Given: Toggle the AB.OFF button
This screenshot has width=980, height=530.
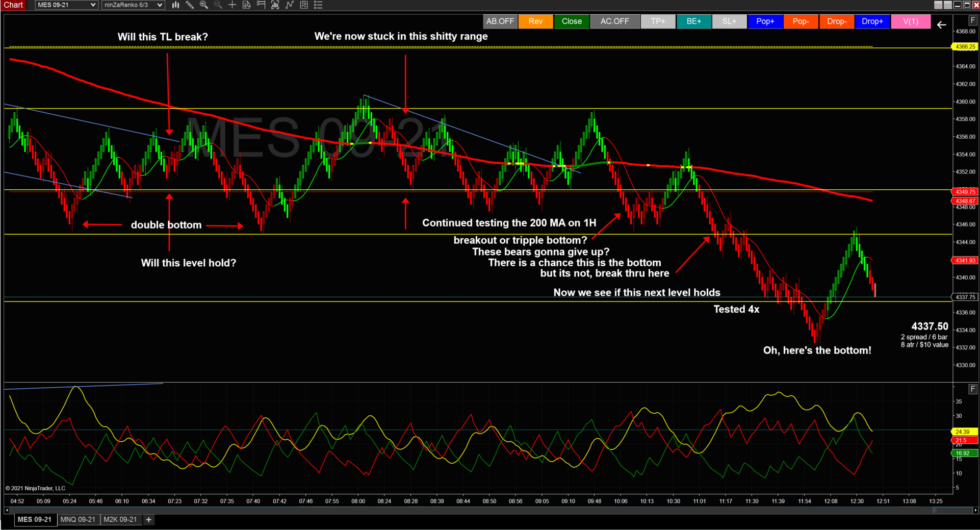Looking at the screenshot, I should (500, 21).
